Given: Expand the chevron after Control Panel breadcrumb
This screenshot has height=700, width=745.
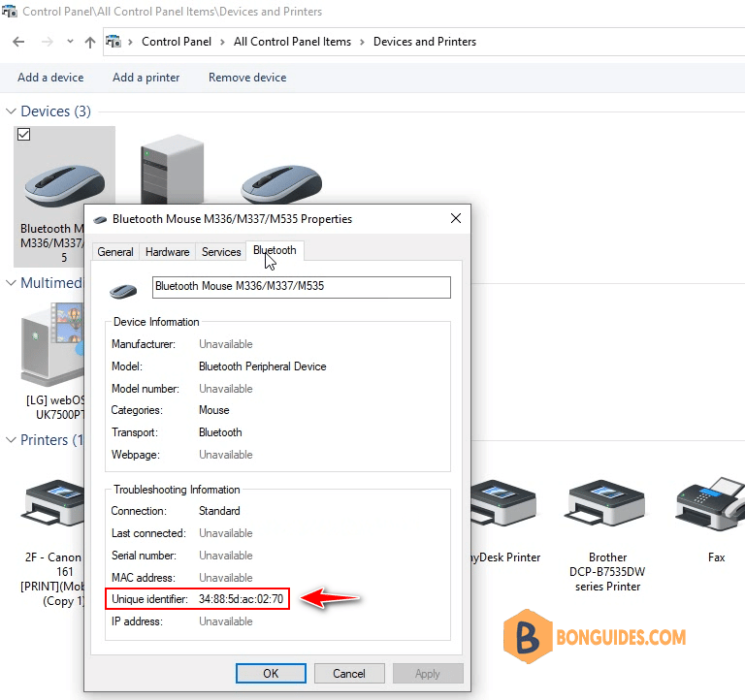Looking at the screenshot, I should (x=222, y=43).
